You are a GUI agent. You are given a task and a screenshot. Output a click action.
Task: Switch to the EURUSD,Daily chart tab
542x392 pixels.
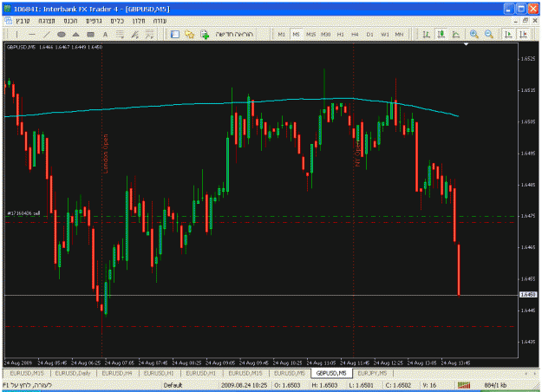73,373
